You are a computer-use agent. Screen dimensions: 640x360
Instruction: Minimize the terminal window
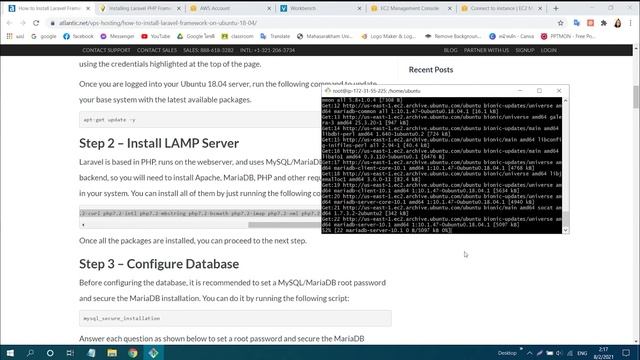(520, 91)
